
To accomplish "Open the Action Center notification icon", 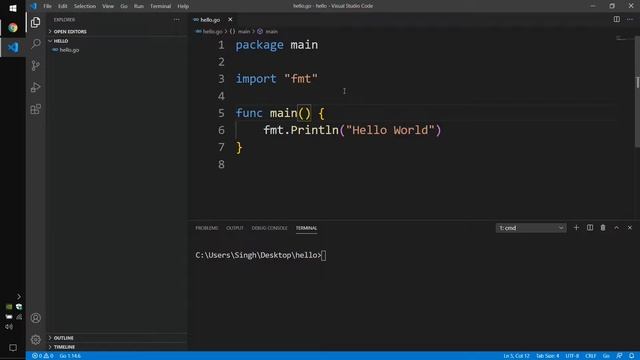I will coord(13,348).
